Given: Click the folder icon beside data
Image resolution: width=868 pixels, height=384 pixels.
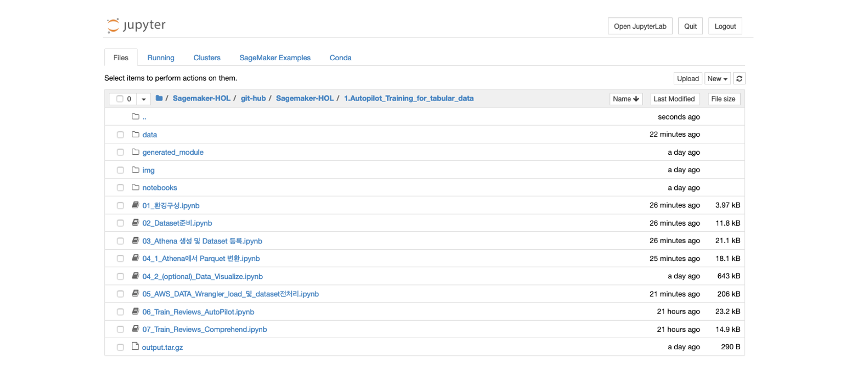Looking at the screenshot, I should [135, 134].
